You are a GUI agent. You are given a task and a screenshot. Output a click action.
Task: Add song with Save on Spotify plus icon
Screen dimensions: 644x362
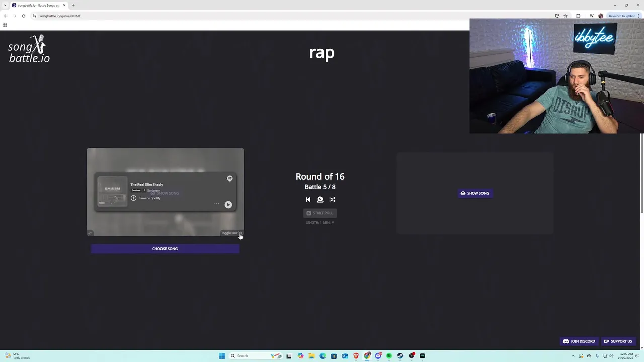134,198
